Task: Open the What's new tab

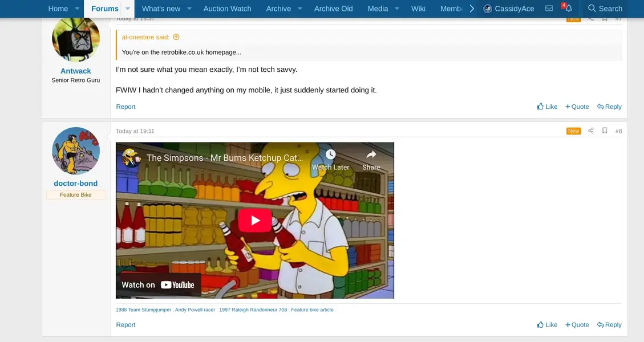Action: click(161, 9)
